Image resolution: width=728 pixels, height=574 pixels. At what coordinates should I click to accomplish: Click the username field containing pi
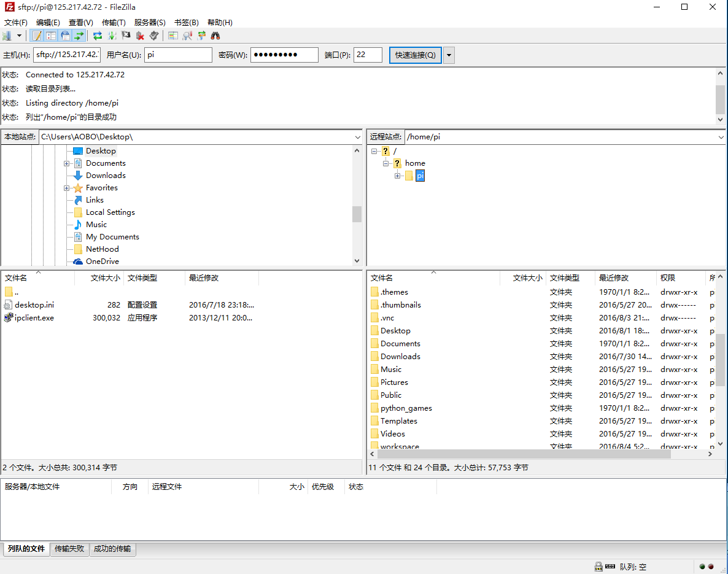[178, 55]
